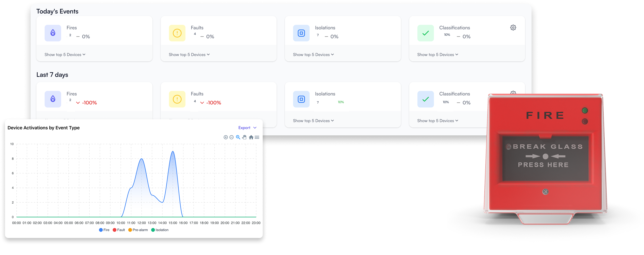Toggle Pre-alarm series in chart legend
This screenshot has height=255, width=644.
point(138,230)
